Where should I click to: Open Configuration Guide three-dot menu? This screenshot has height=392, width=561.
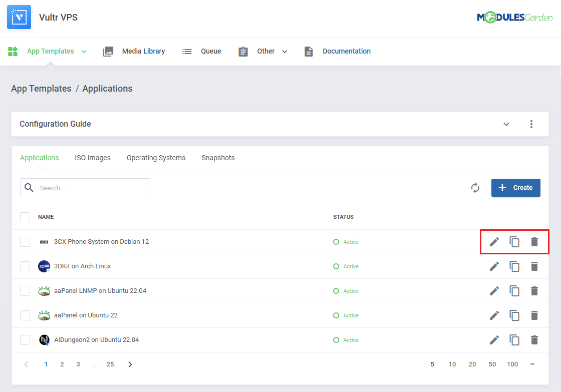pos(531,124)
